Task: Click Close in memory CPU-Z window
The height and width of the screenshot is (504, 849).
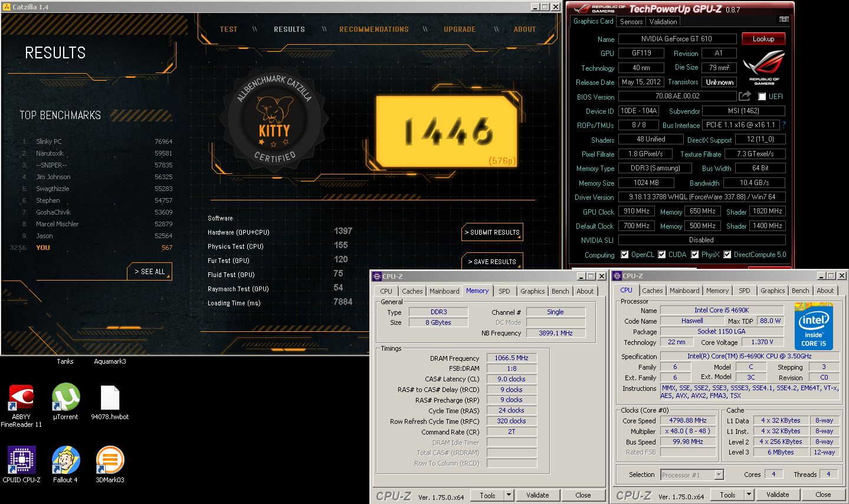Action: click(583, 495)
